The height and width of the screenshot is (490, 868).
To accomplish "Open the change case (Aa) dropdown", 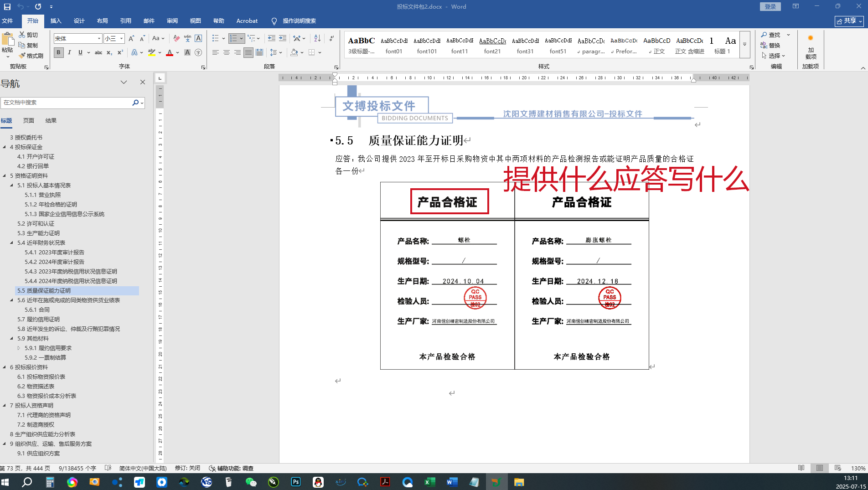I will 158,39.
